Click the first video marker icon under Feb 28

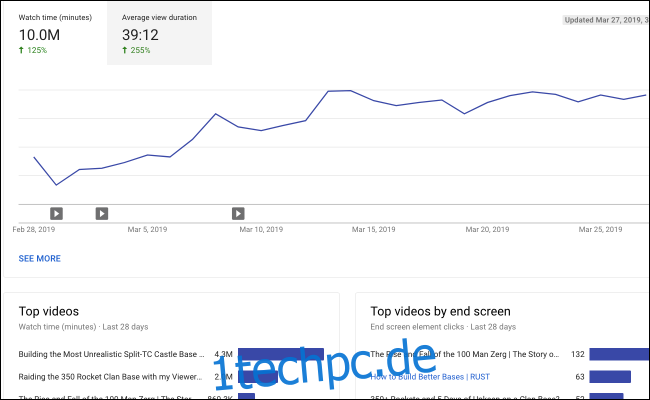click(x=56, y=213)
